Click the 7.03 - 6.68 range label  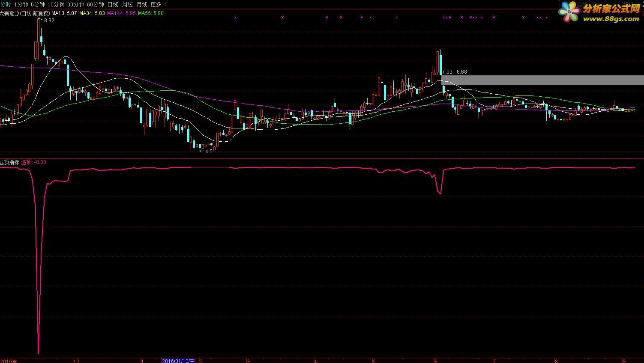(x=455, y=72)
